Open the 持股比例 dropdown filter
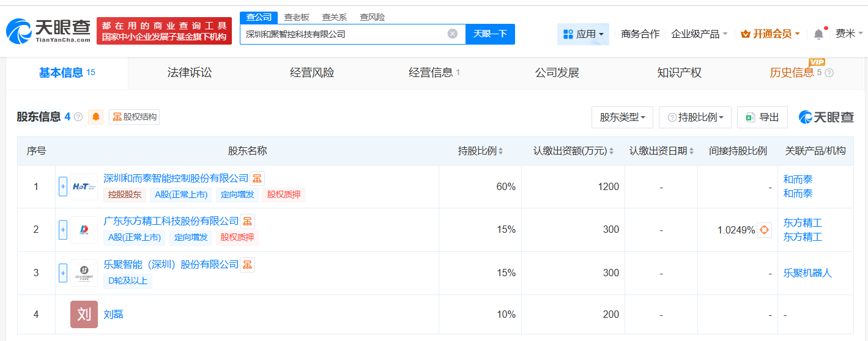868x341 pixels. (695, 117)
